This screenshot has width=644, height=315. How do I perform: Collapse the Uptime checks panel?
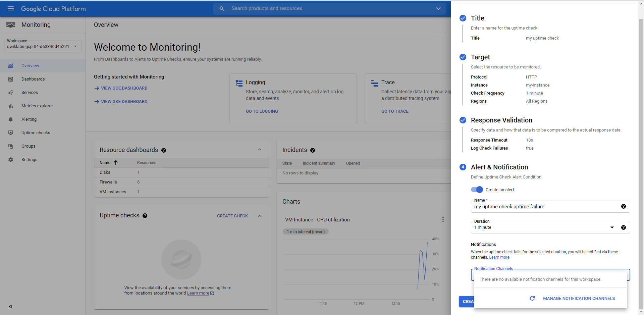[260, 216]
